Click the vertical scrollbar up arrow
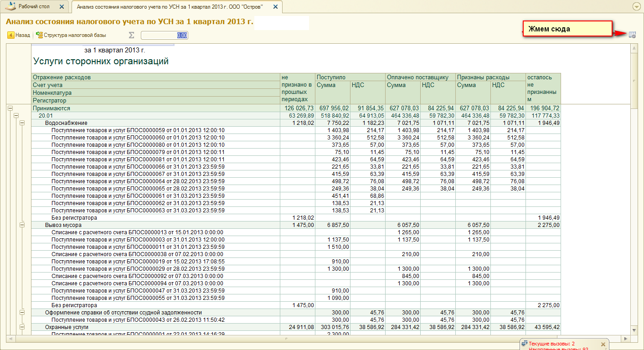 (x=634, y=48)
